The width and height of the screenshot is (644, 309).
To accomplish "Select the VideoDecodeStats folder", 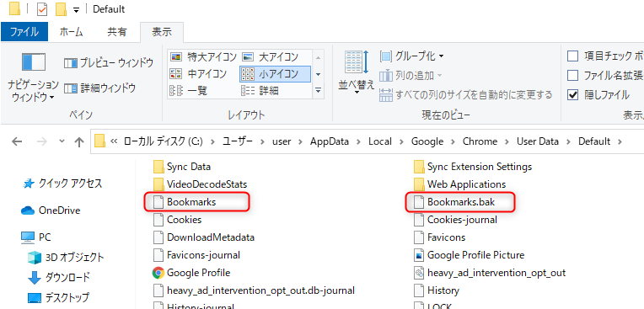I will [x=200, y=184].
